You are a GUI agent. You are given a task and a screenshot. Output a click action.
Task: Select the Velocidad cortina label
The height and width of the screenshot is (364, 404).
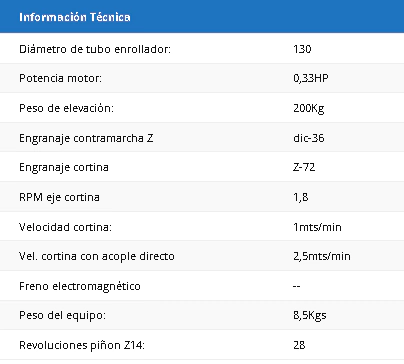65,227
